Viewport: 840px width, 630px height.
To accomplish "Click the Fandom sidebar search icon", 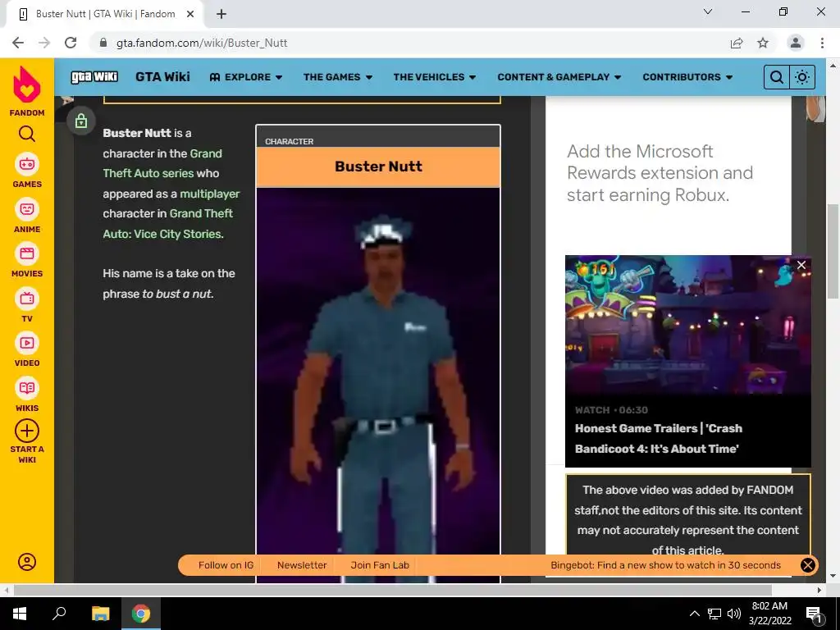I will (x=27, y=134).
